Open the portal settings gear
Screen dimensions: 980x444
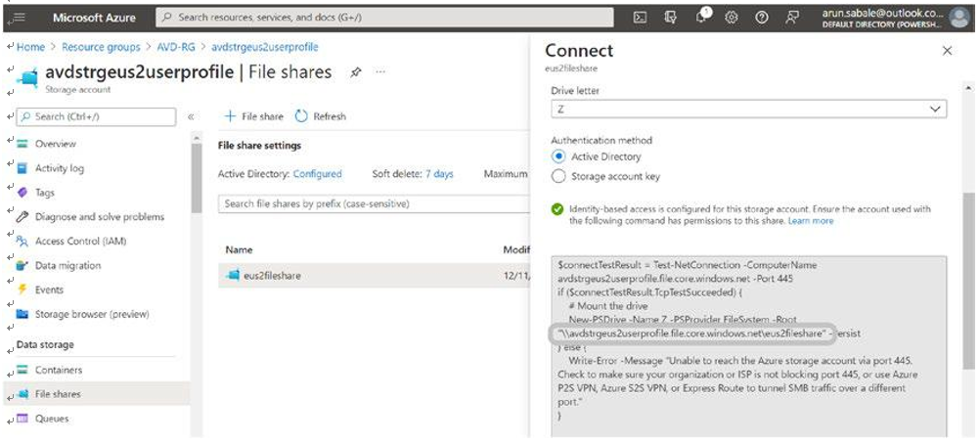point(732,18)
